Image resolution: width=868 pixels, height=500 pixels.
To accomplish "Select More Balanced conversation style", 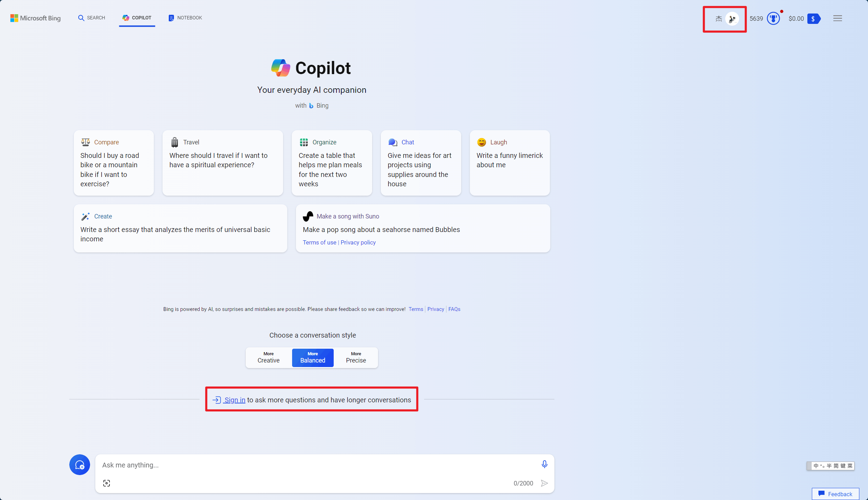I will pos(313,357).
